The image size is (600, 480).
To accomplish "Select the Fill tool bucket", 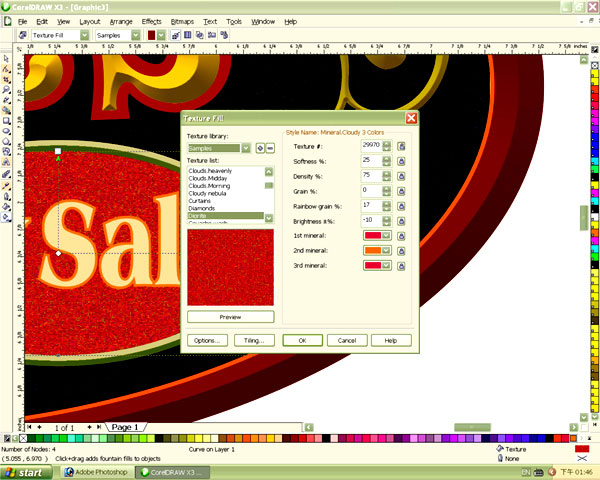I will (x=6, y=207).
